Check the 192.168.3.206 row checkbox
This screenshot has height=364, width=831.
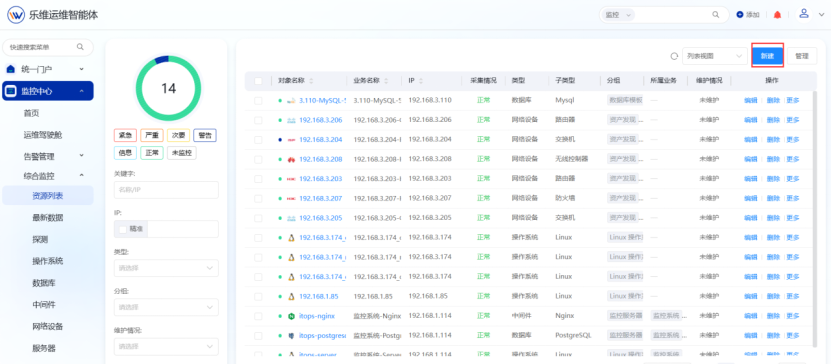pyautogui.click(x=258, y=120)
